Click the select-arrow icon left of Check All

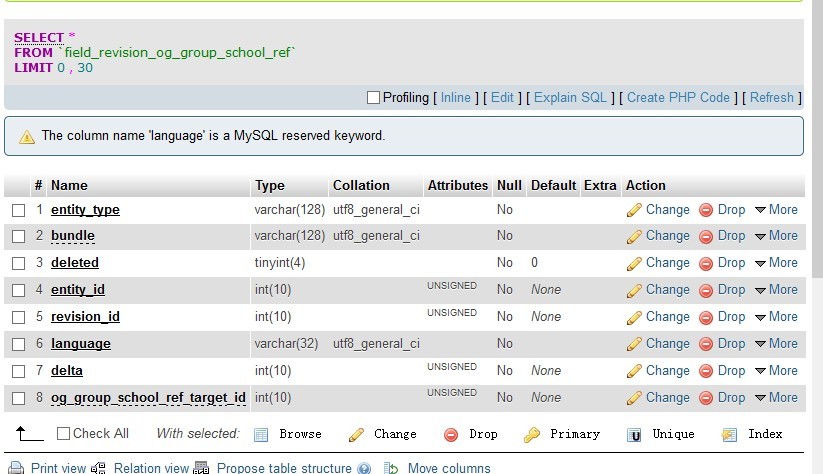(x=29, y=434)
